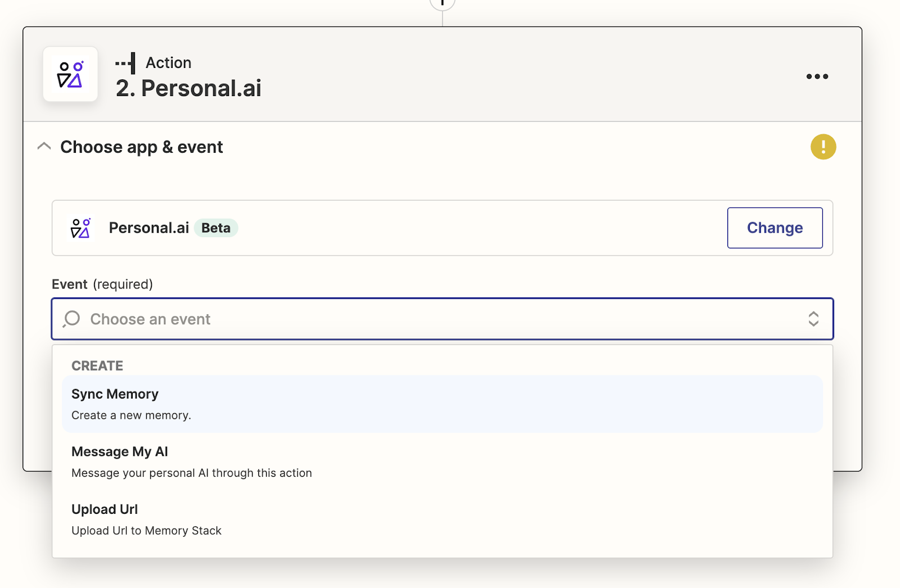Viewport: 900px width, 588px height.
Task: Click the Choose app & event heading
Action: 141,147
